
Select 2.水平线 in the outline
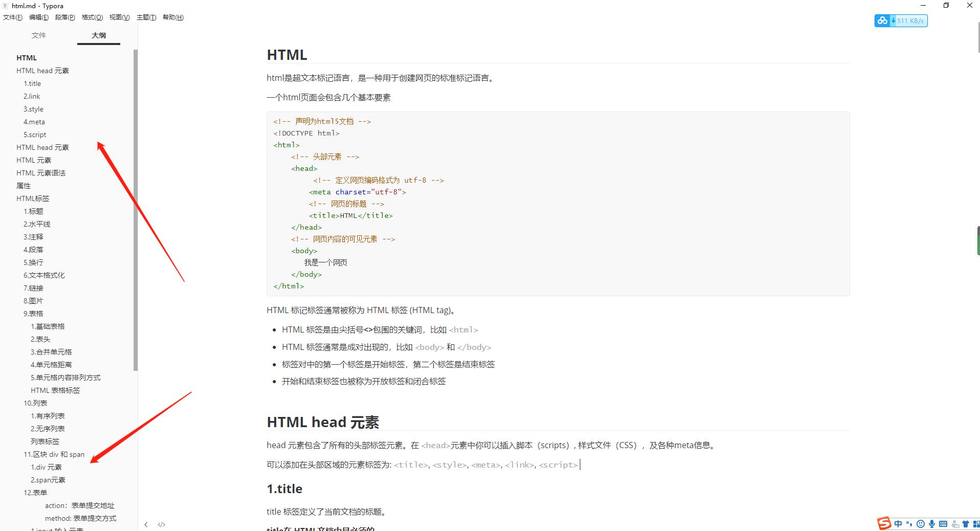click(37, 224)
